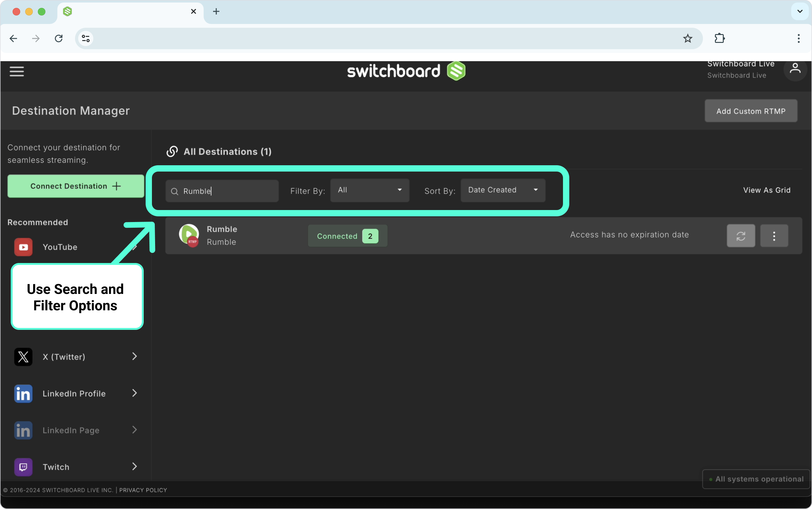Screen dimensions: 812x509
Task: Expand the LinkedIn Profile destination chevron
Action: pos(135,393)
